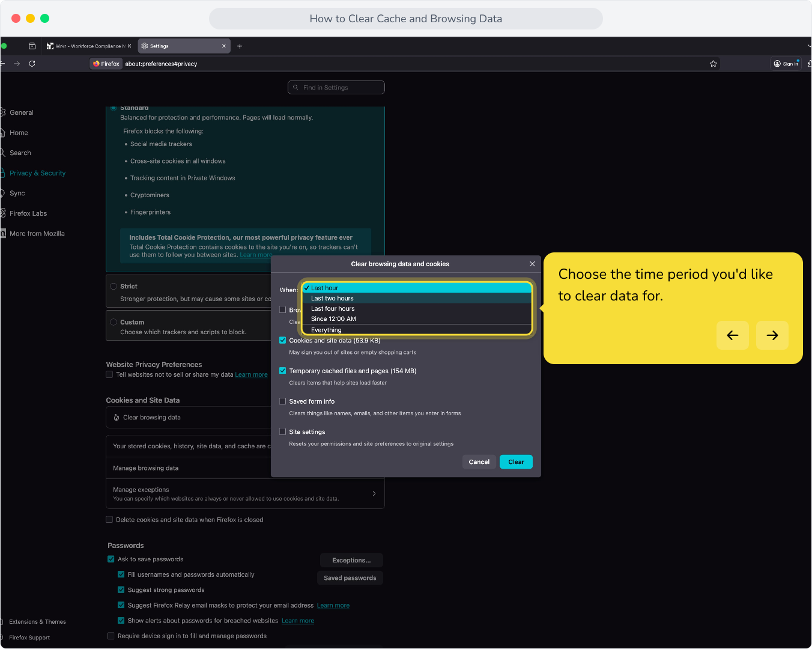Enable the Saved form info checkbox
This screenshot has height=649, width=812.
click(x=283, y=401)
